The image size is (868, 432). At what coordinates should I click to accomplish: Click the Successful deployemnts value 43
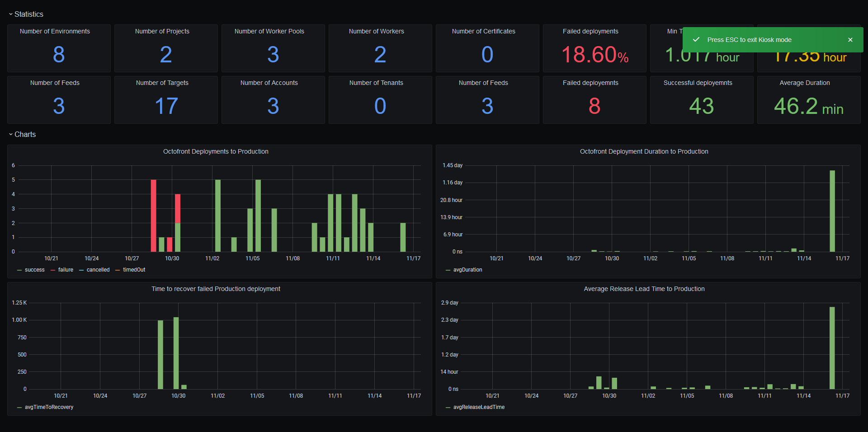pyautogui.click(x=701, y=106)
